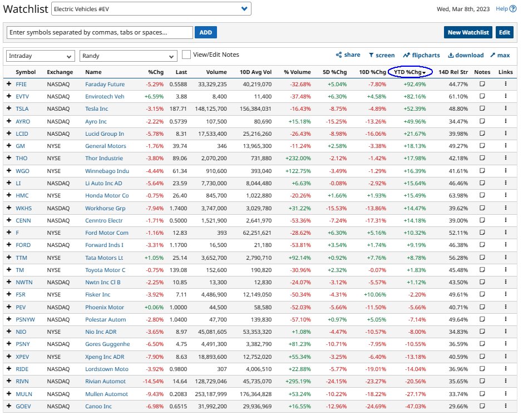This screenshot has height=420, width=523.
Task: Open links menu for TM row
Action: (506, 270)
